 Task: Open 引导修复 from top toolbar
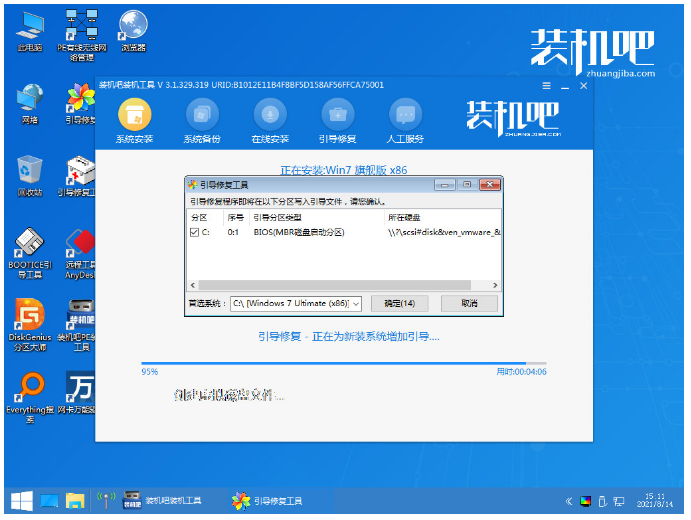tap(338, 113)
